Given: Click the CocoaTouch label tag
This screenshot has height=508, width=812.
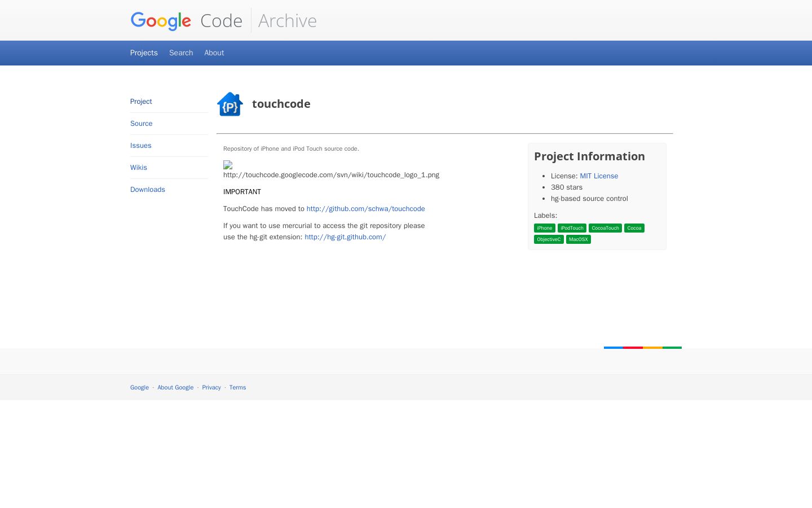Looking at the screenshot, I should [605, 228].
